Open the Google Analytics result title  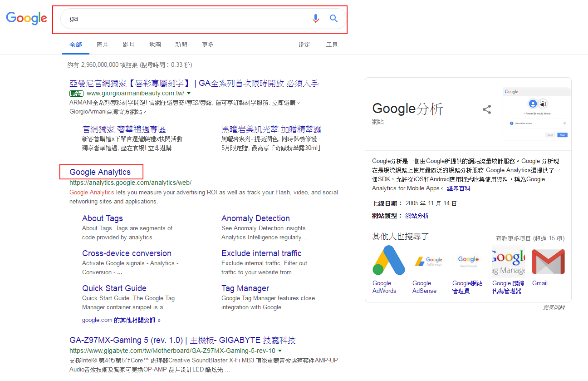point(100,172)
